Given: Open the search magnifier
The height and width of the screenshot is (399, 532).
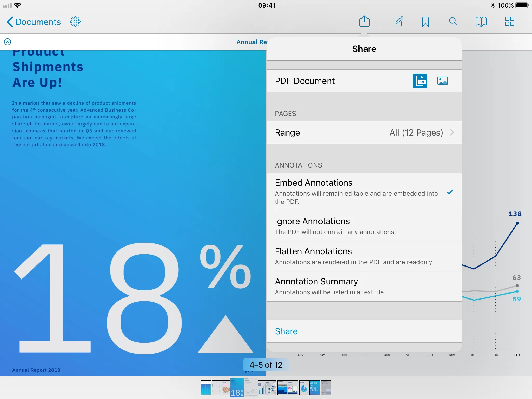Looking at the screenshot, I should pyautogui.click(x=453, y=22).
